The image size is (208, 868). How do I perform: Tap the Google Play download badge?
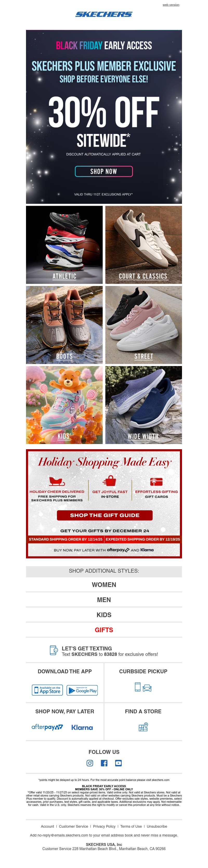coord(82,690)
